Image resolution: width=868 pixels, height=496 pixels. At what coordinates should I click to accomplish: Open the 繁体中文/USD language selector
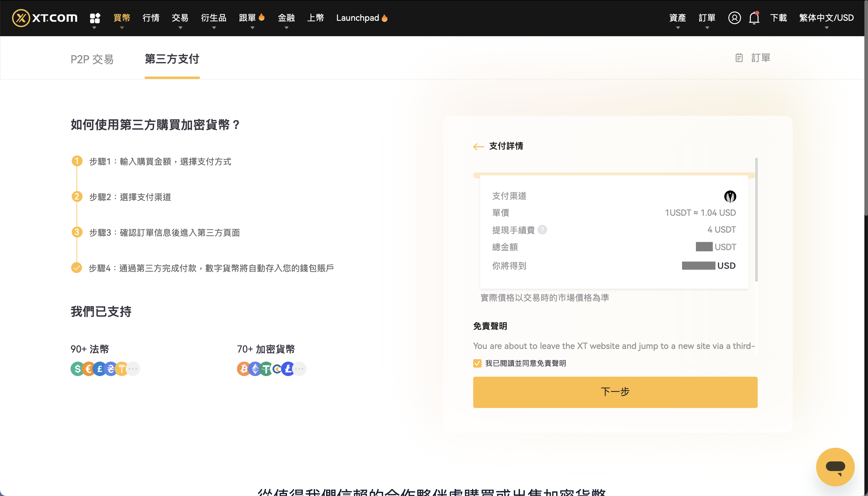click(x=826, y=18)
